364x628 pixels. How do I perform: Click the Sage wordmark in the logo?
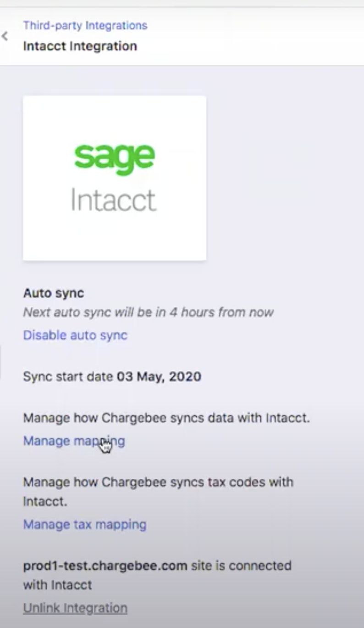click(x=115, y=156)
